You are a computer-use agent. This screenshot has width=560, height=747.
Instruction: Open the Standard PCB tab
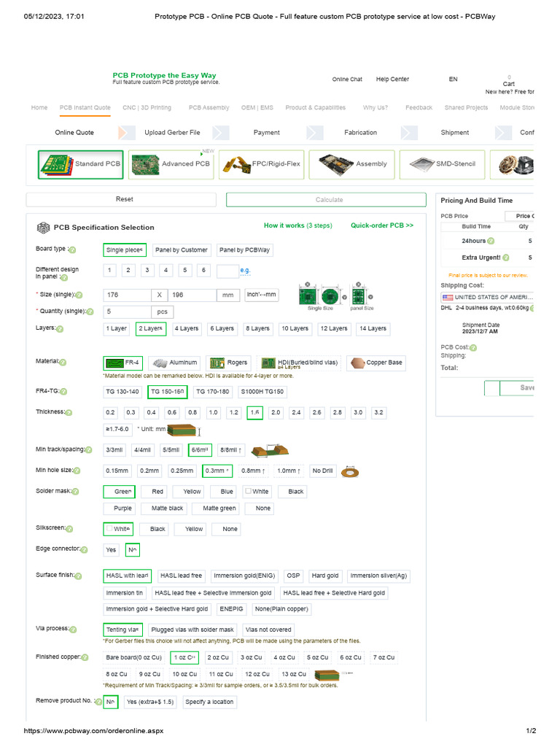click(x=80, y=164)
